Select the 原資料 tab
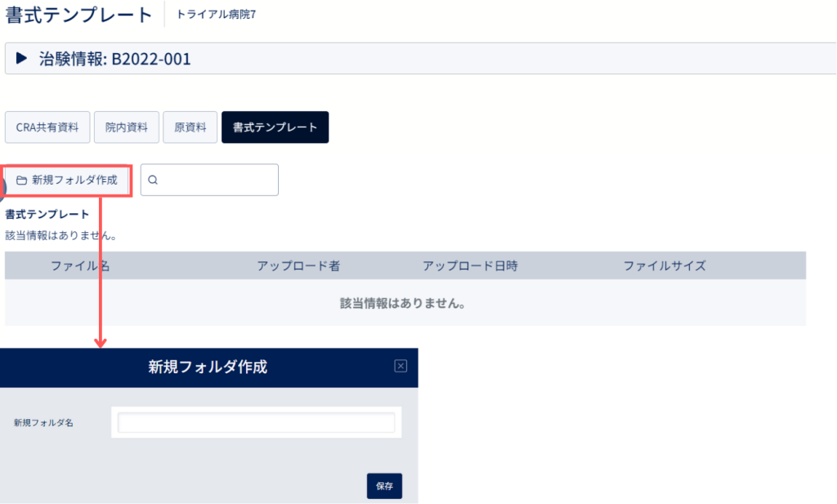 click(190, 127)
